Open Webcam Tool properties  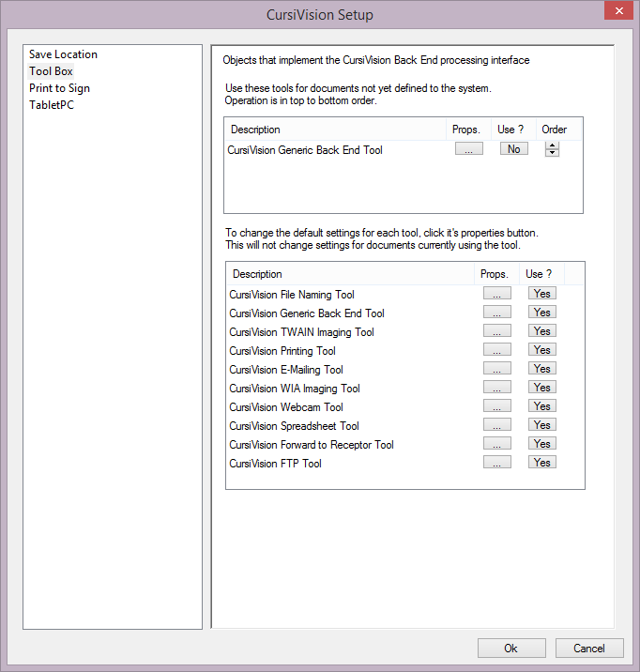coord(496,406)
